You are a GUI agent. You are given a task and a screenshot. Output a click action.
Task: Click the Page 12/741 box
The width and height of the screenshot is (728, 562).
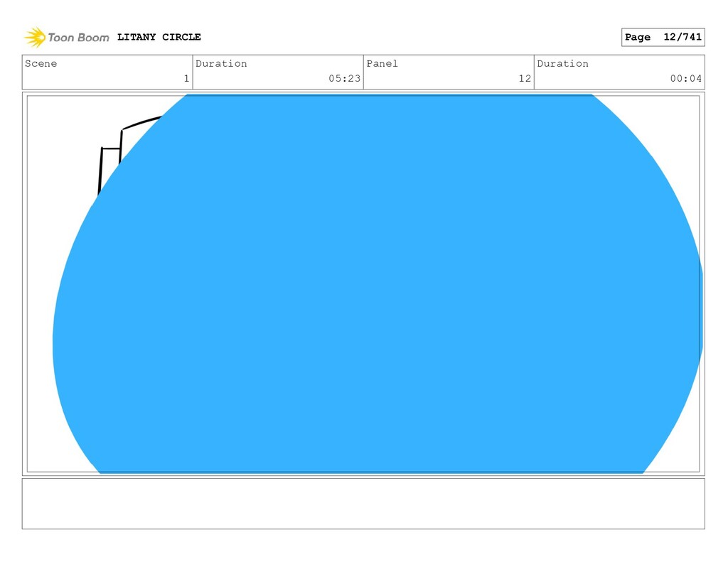pos(663,37)
